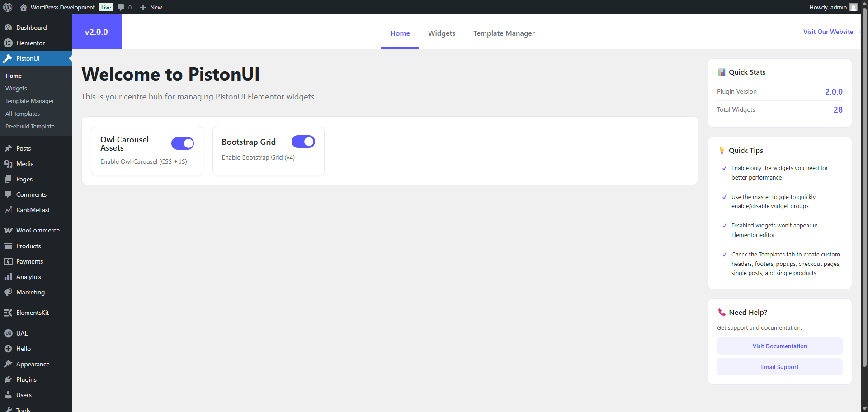Click the Tools wrench icon in sidebar
This screenshot has width=868, height=412.
(8, 409)
